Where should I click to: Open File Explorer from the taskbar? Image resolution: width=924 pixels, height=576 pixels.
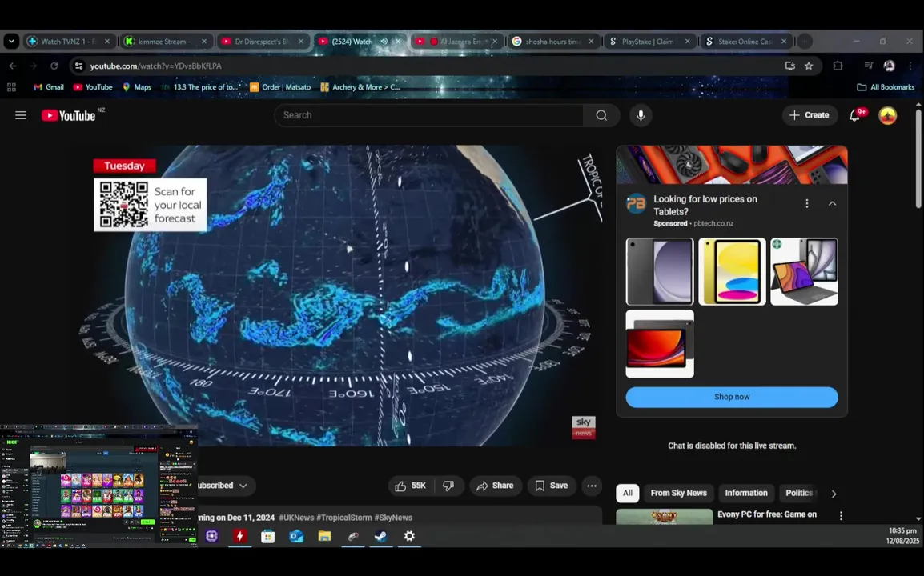coord(324,536)
